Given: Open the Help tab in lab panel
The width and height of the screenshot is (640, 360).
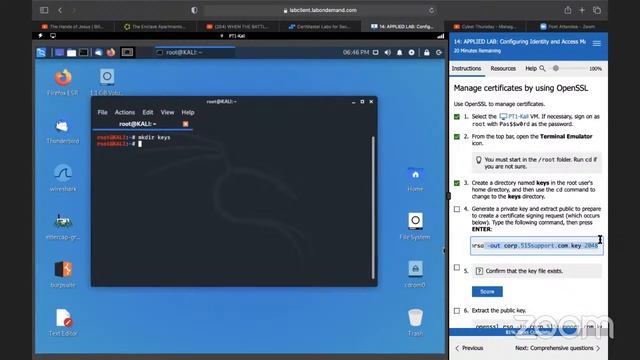Looking at the screenshot, I should point(531,68).
